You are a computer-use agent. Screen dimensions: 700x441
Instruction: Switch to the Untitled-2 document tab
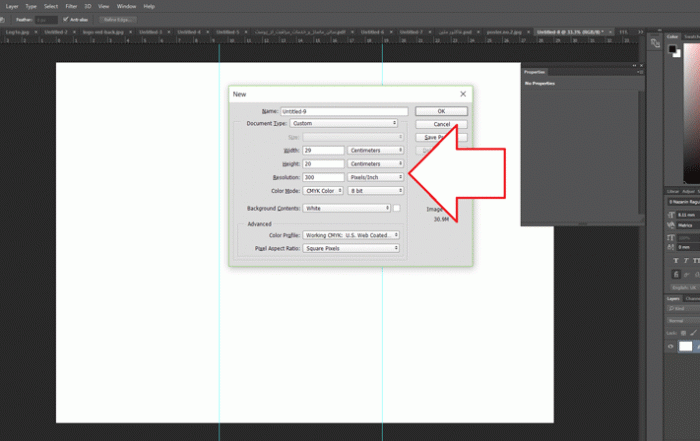point(56,32)
